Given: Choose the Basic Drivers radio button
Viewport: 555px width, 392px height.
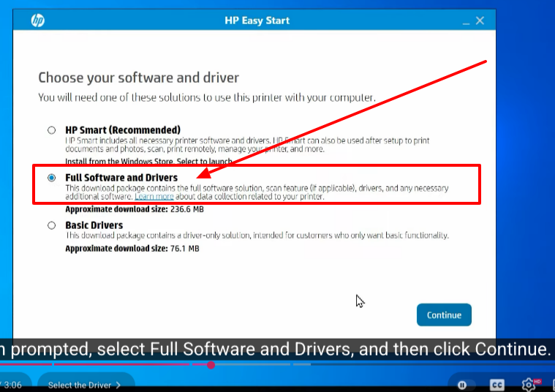Looking at the screenshot, I should 52,225.
